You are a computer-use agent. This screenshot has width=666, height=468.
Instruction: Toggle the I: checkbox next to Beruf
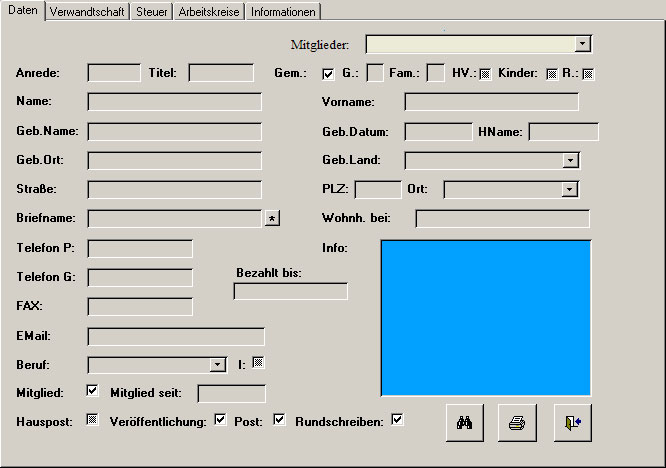(x=258, y=363)
